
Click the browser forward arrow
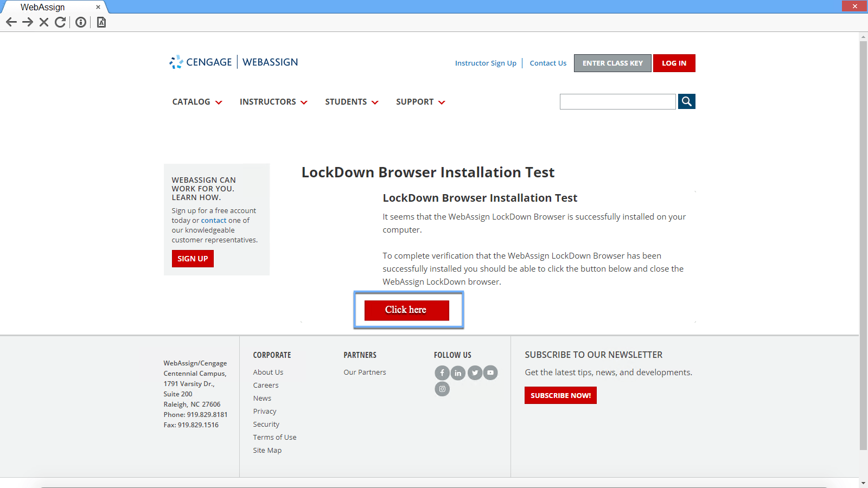[27, 22]
